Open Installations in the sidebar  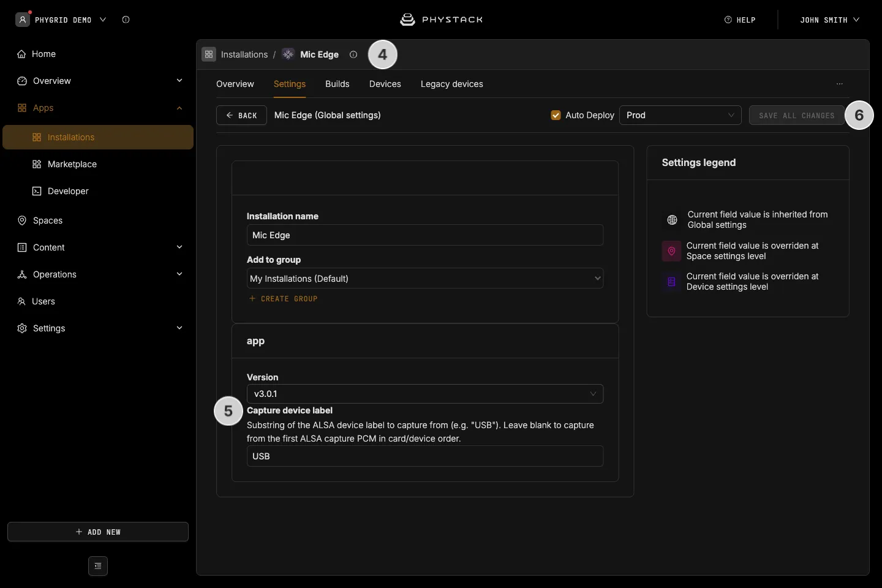point(98,137)
